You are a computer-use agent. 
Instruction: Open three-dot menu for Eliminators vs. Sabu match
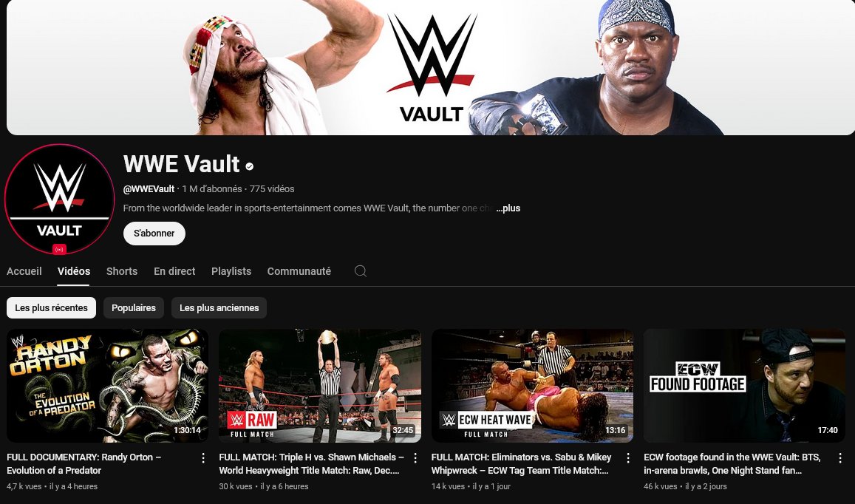coord(627,457)
